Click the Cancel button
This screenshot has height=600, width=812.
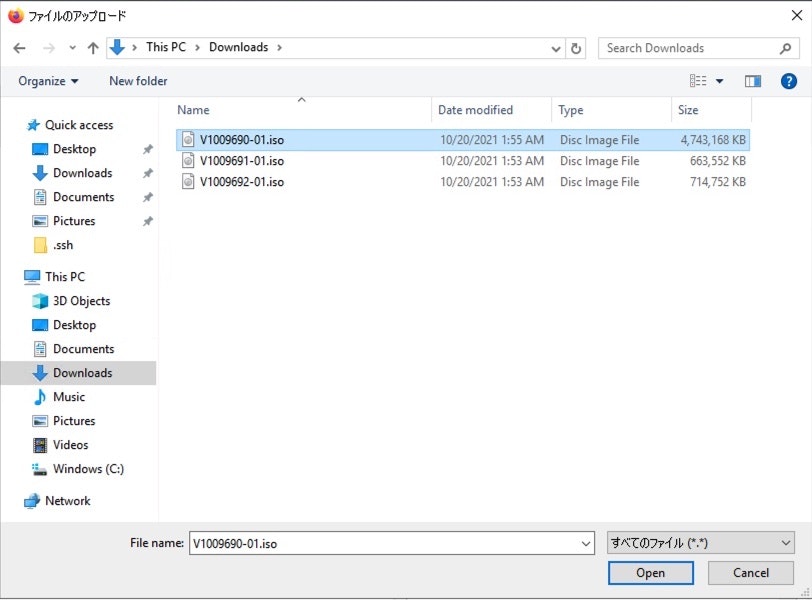pos(751,573)
